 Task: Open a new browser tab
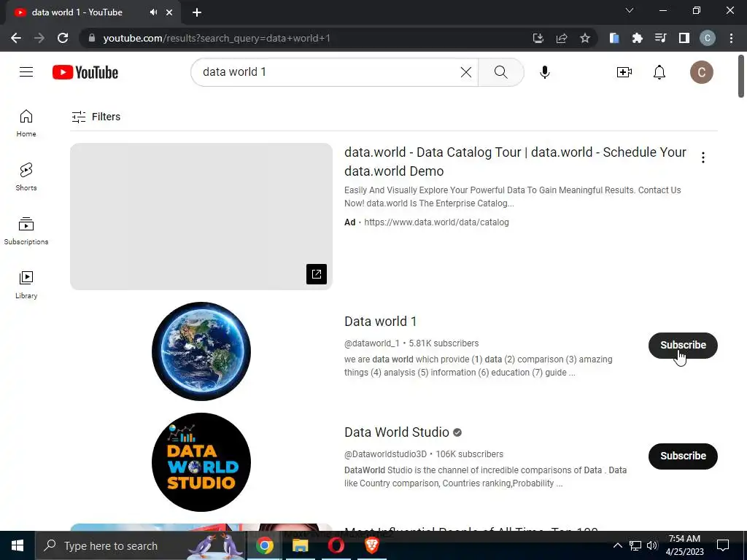click(197, 12)
